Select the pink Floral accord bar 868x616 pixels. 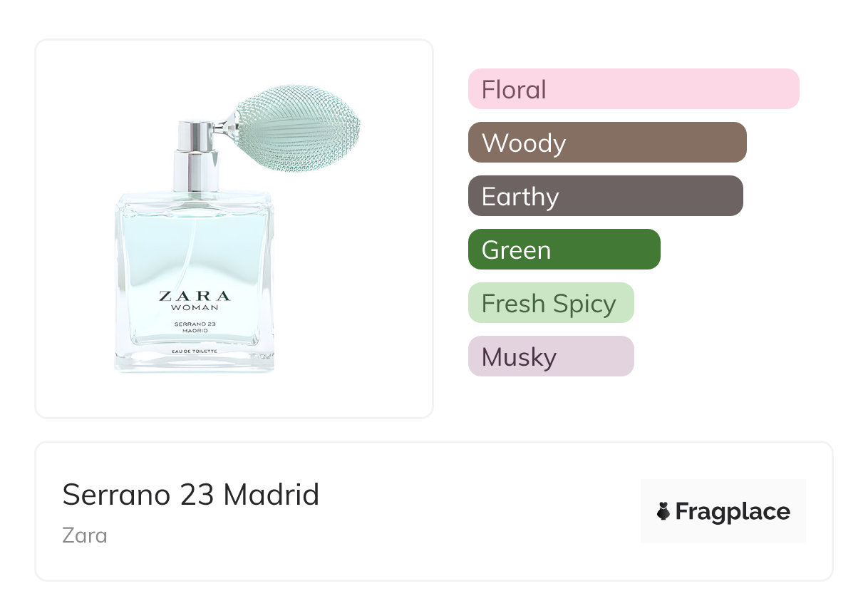(633, 89)
